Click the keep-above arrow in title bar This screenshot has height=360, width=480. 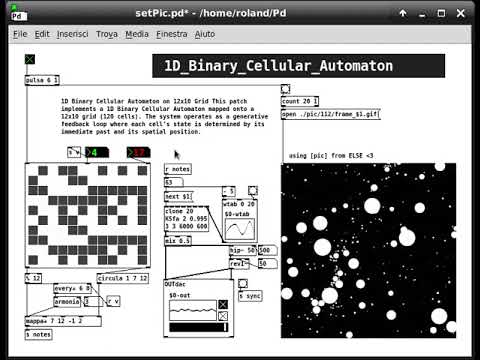pyautogui.click(x=403, y=13)
